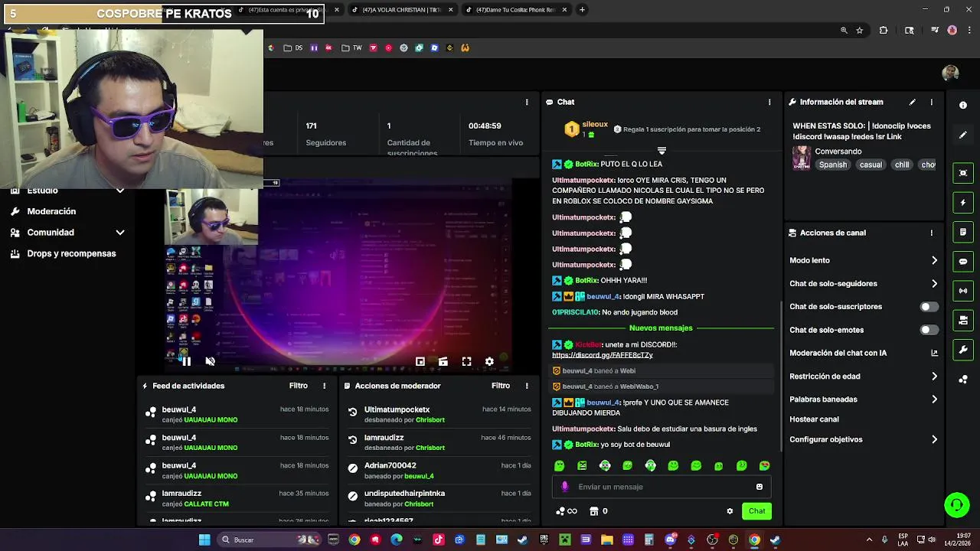Open the Chat panel options menu
The height and width of the screenshot is (551, 980).
[x=769, y=102]
